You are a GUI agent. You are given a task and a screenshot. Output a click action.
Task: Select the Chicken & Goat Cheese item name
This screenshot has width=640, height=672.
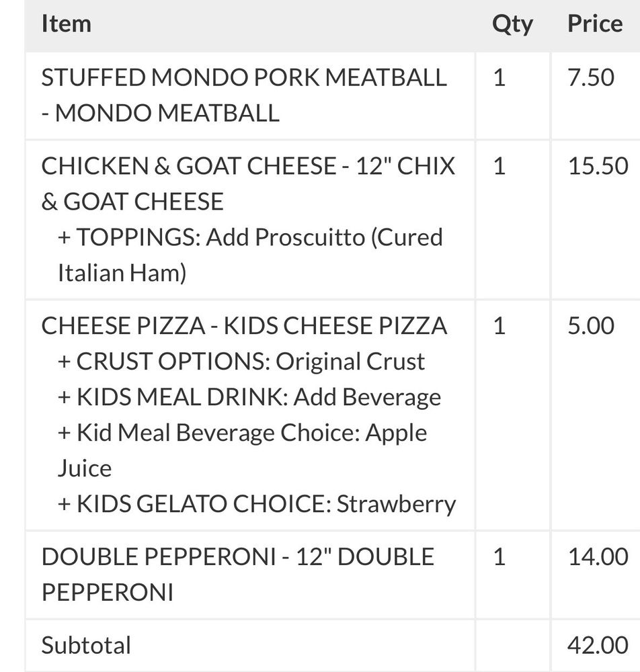click(x=247, y=183)
